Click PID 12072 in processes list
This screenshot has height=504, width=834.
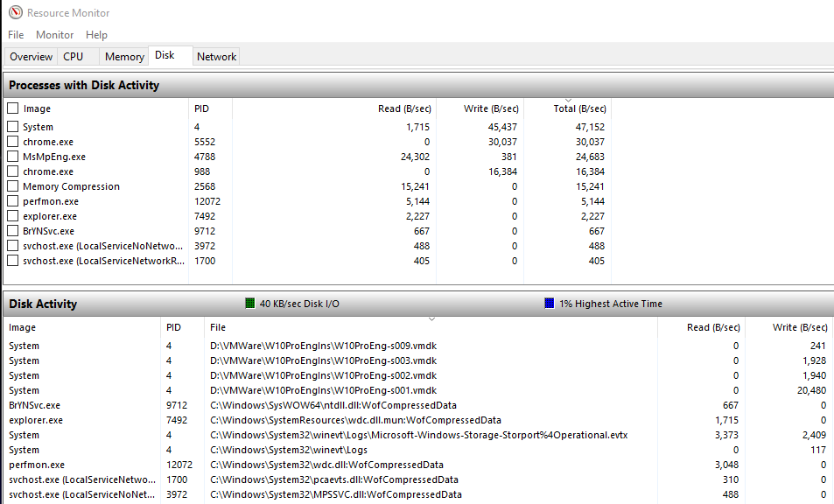point(207,201)
